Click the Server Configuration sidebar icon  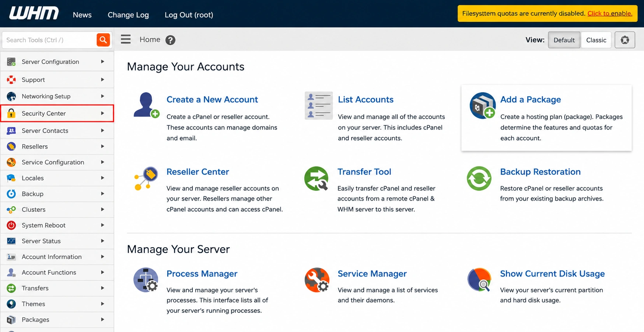[11, 62]
